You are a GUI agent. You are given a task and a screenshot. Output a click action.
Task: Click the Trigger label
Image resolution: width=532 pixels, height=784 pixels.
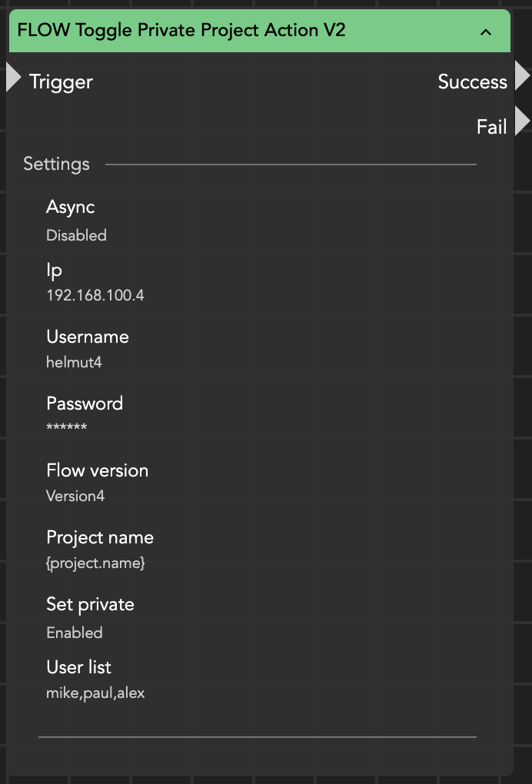(61, 81)
